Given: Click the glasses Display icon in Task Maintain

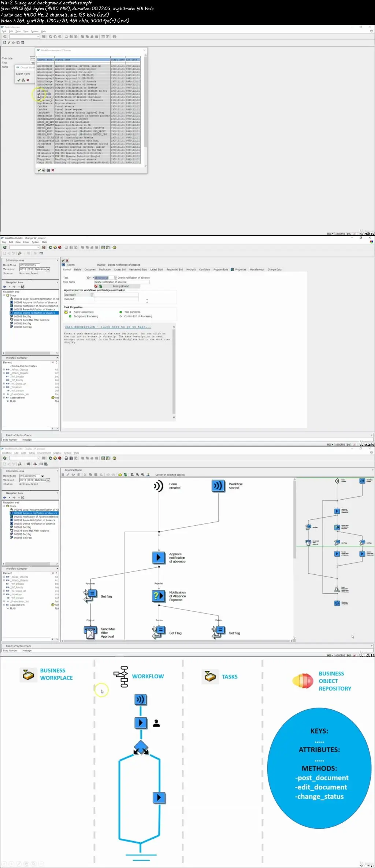Looking at the screenshot, I should (14, 43).
